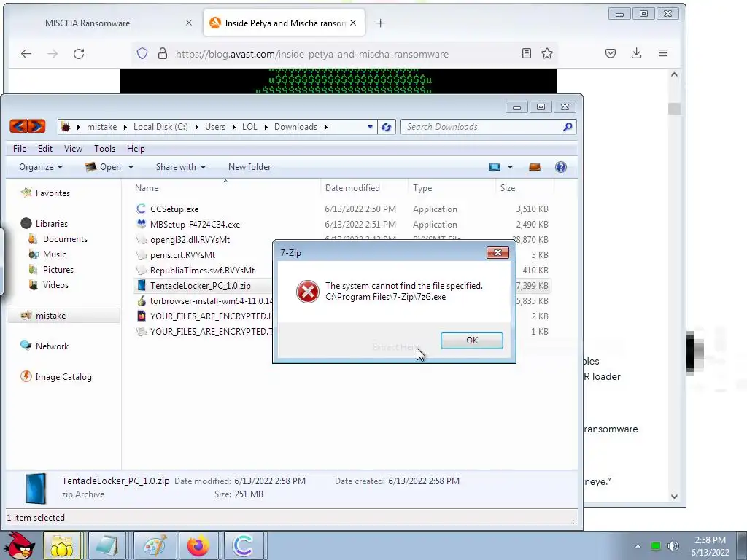747x560 pixels.
Task: Click LOL breadcrumb in address bar
Action: tap(249, 127)
